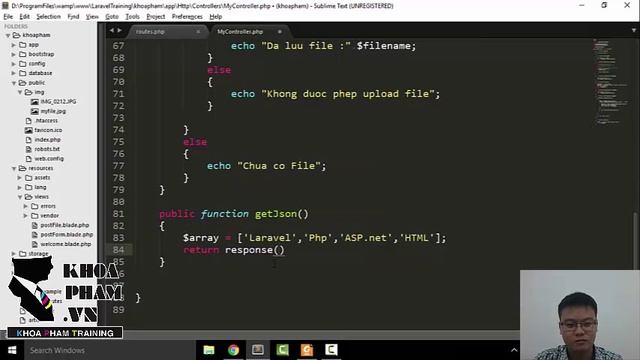Viewport: 640px width, 360px height.
Task: Click the Search Windows box
Action: [x=110, y=350]
